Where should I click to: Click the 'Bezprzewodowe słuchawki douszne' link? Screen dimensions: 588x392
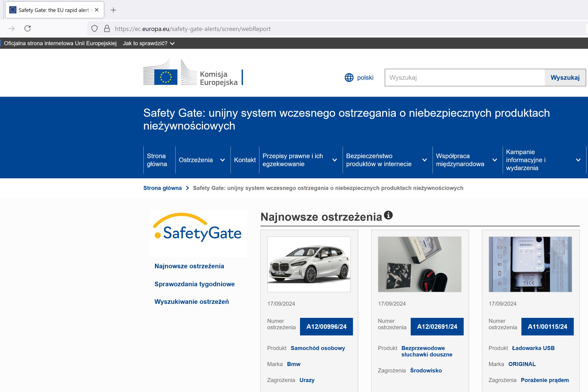pos(427,351)
